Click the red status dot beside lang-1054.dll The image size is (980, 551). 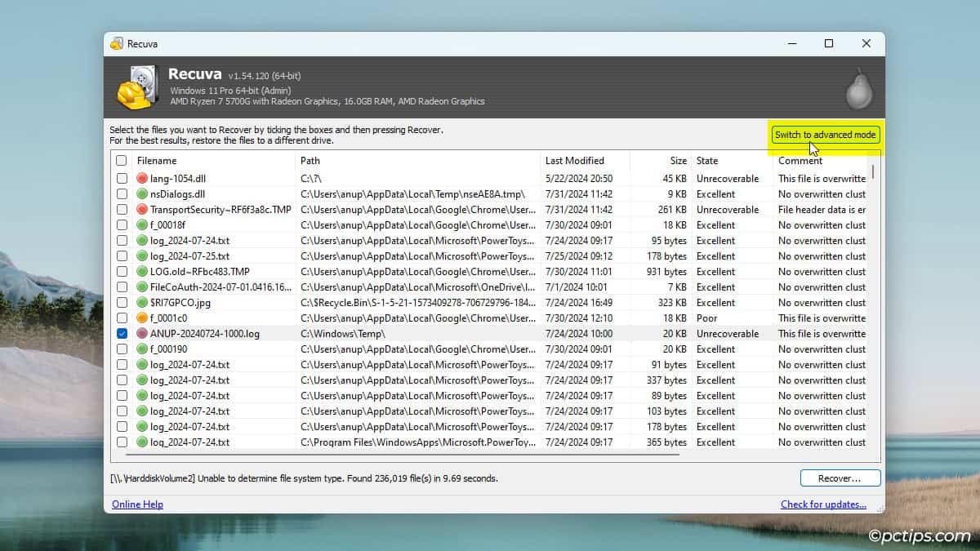142,179
